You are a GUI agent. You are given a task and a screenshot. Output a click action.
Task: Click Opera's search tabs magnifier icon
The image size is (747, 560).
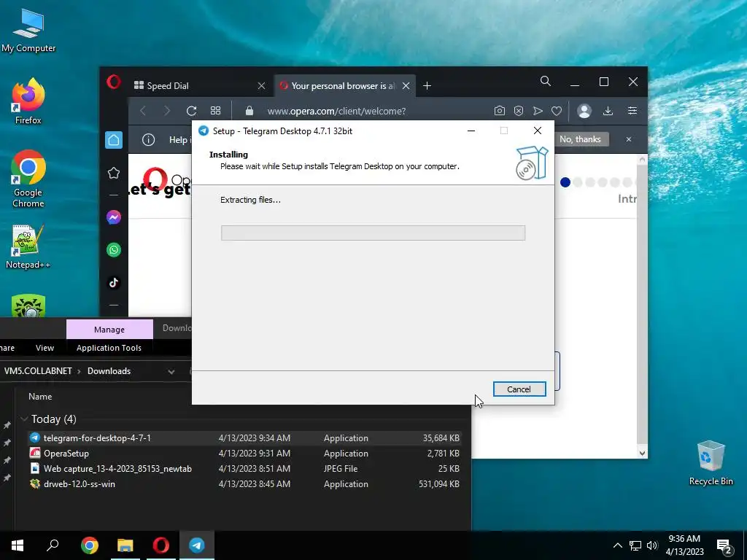(x=546, y=82)
